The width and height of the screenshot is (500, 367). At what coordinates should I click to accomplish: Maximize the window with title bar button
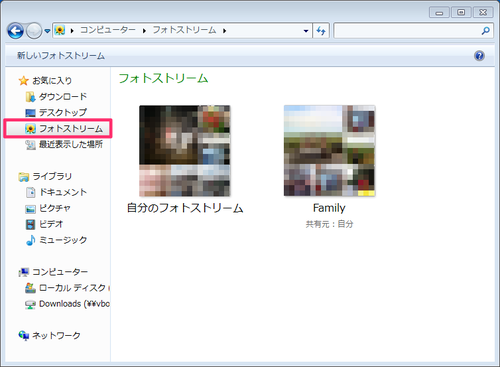click(461, 13)
